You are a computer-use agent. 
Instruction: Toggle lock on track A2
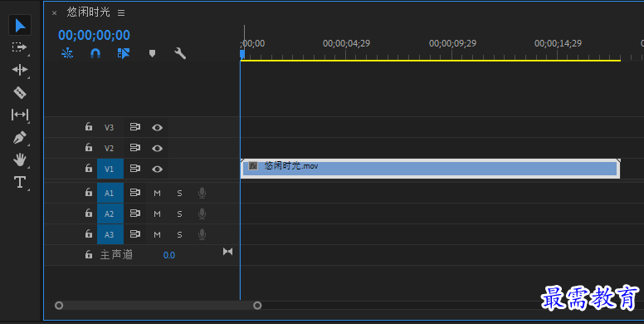tap(88, 213)
